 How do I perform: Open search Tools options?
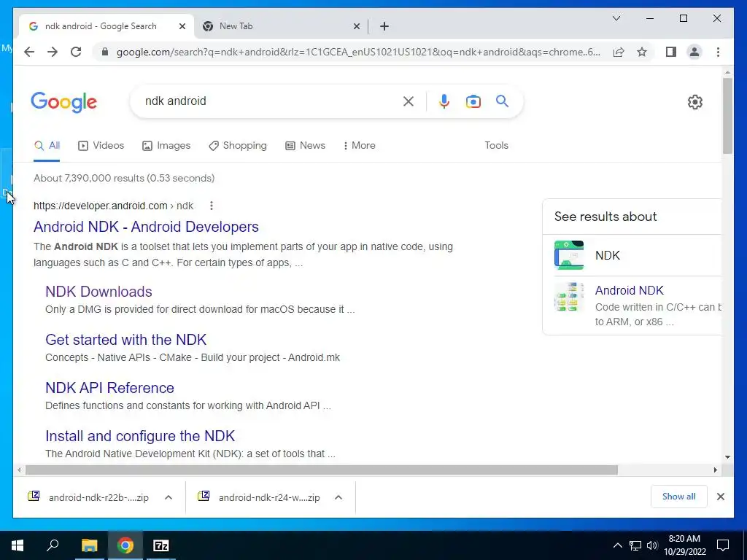point(496,145)
